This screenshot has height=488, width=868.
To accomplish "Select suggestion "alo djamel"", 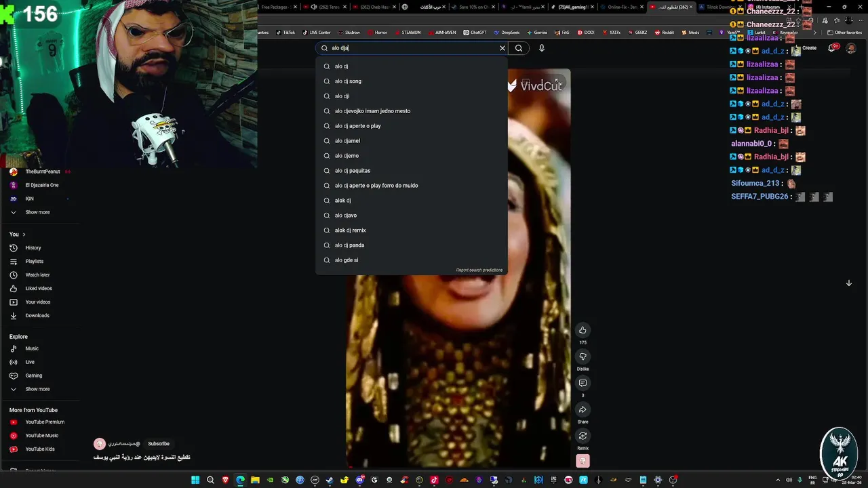I will [412, 141].
